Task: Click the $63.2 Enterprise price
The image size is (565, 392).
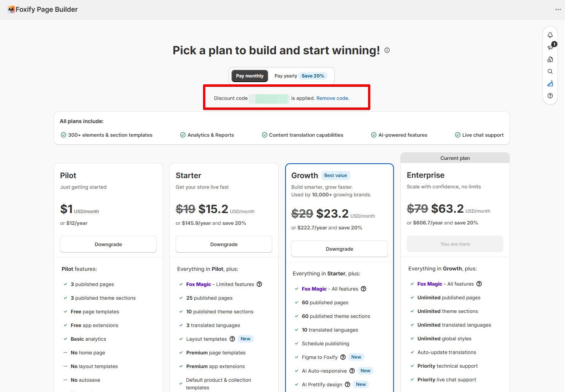Action: 448,209
